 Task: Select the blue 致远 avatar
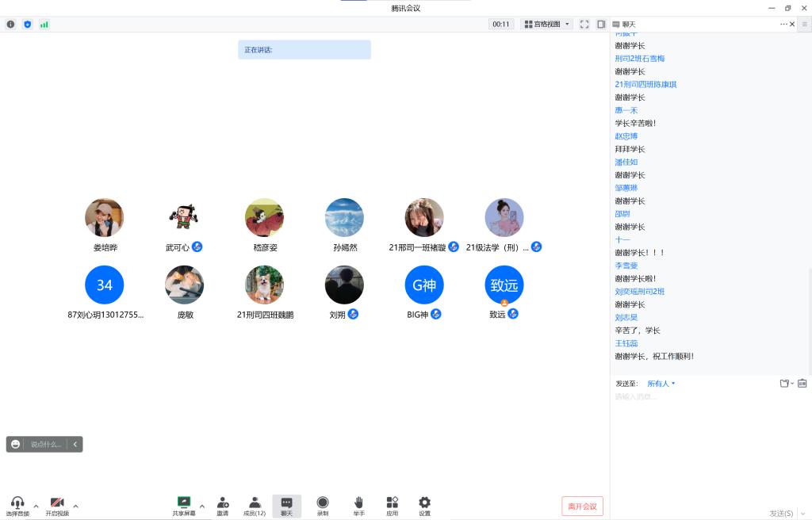tap(504, 285)
